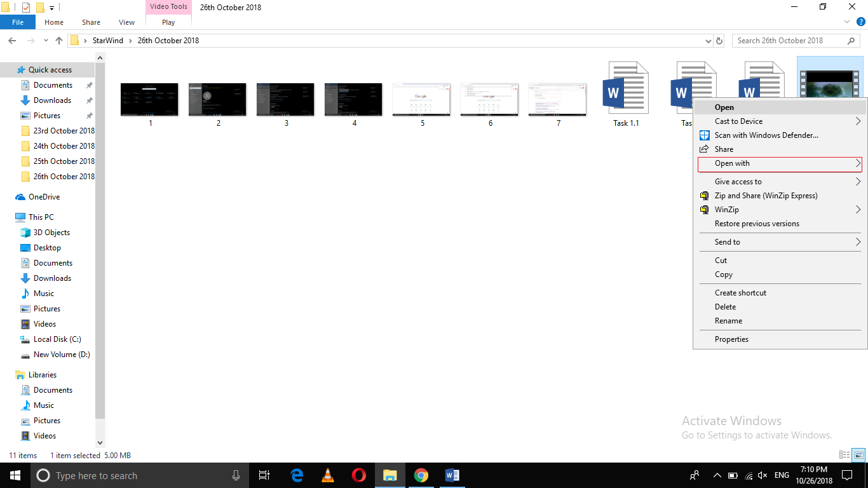Open VLC media player from the taskbar
Viewport: 868px width, 488px height.
click(x=327, y=475)
